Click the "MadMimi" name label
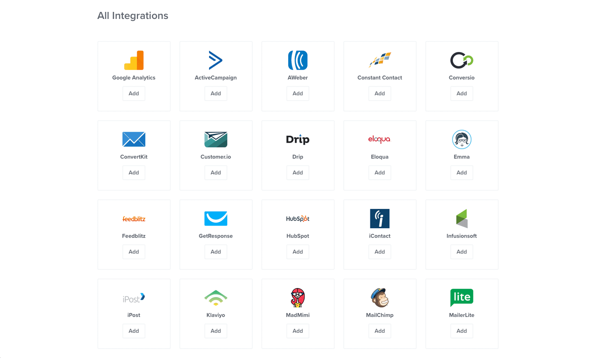This screenshot has width=595, height=364. click(x=298, y=315)
